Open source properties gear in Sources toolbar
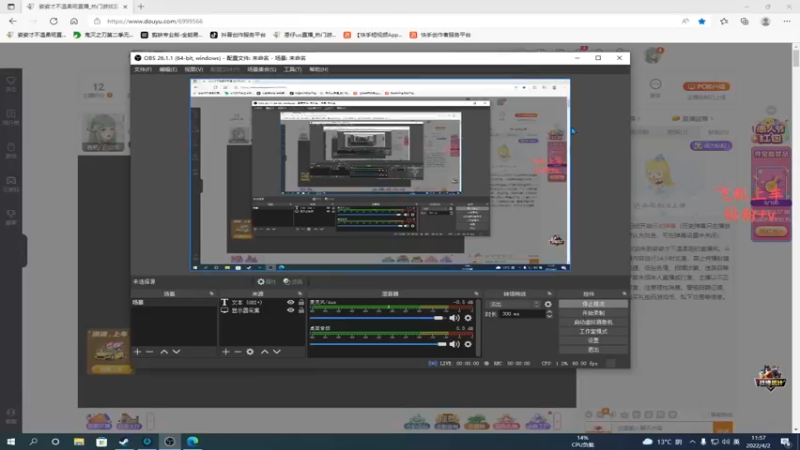 click(x=250, y=352)
